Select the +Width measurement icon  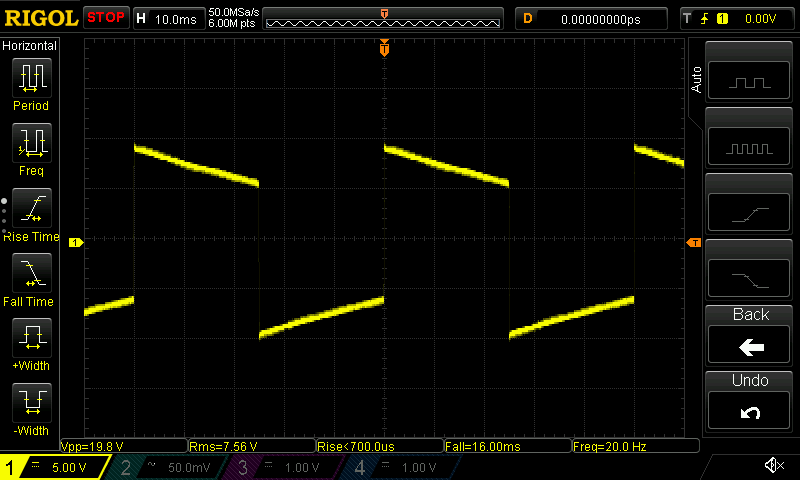click(32, 338)
